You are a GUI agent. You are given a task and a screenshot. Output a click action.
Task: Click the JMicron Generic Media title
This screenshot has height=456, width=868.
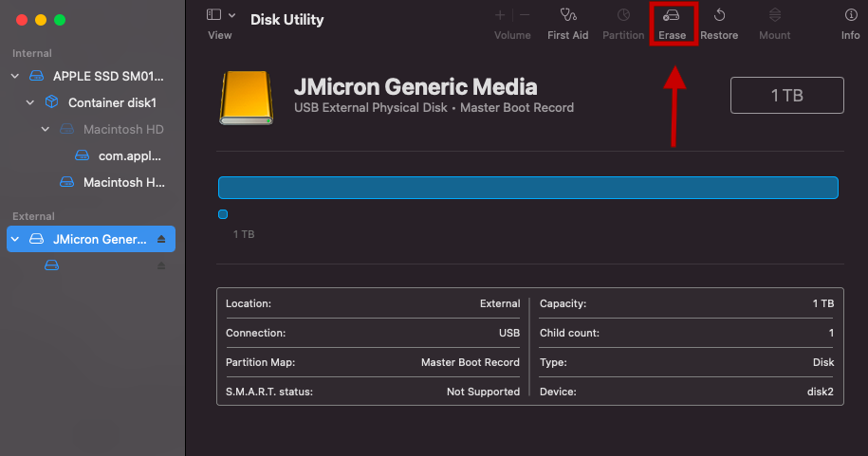416,87
